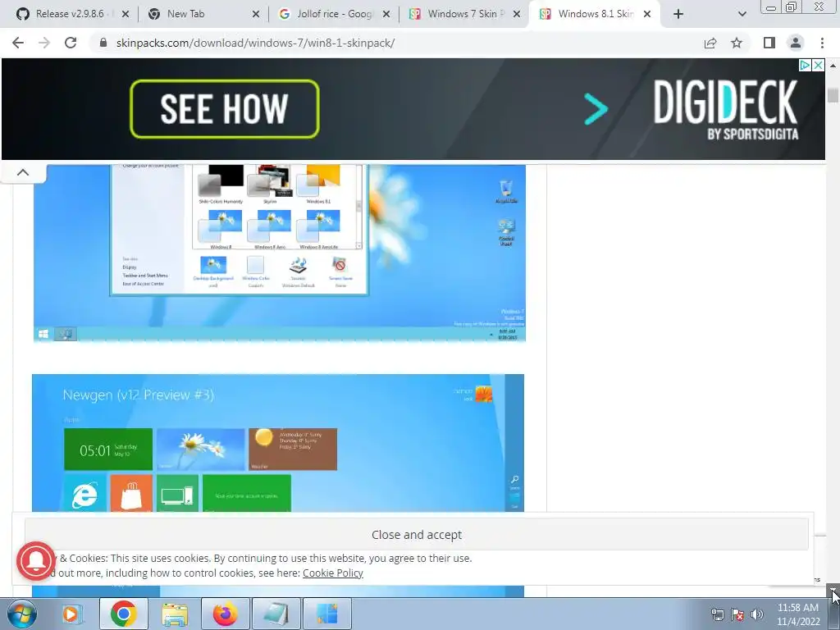Bookmark this page with star

pyautogui.click(x=737, y=43)
